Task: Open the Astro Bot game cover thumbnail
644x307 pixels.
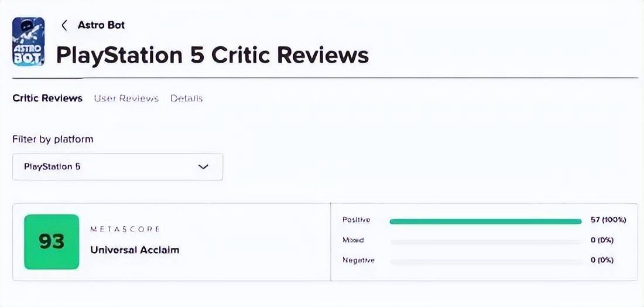Action: (x=28, y=42)
